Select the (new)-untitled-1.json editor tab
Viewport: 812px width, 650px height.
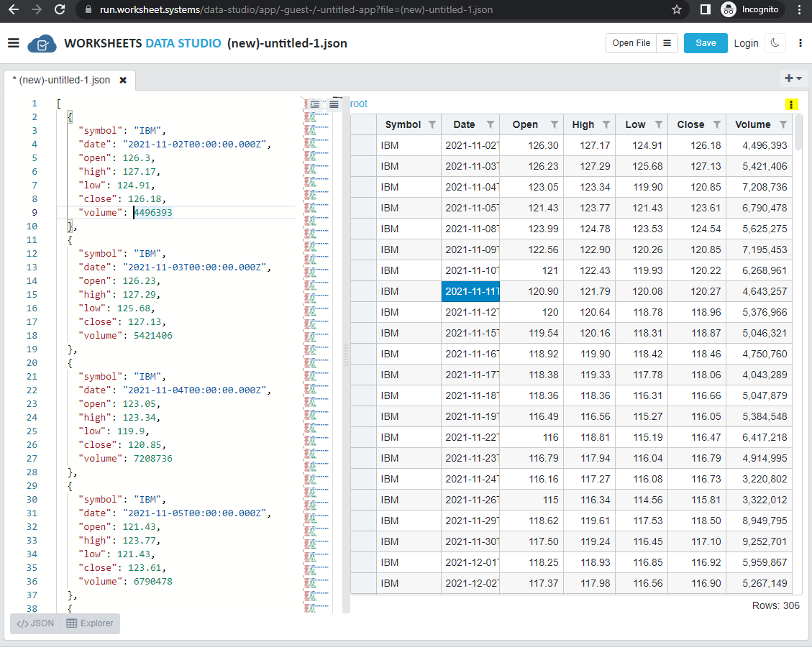pos(61,81)
